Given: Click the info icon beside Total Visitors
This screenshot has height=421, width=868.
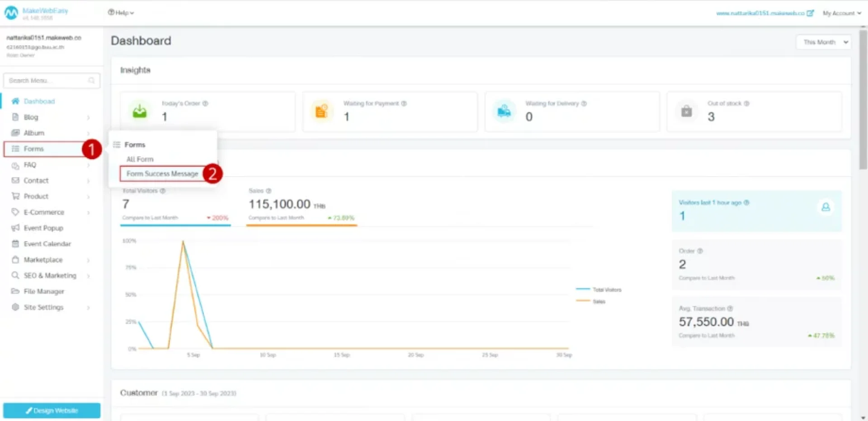Looking at the screenshot, I should tap(163, 191).
